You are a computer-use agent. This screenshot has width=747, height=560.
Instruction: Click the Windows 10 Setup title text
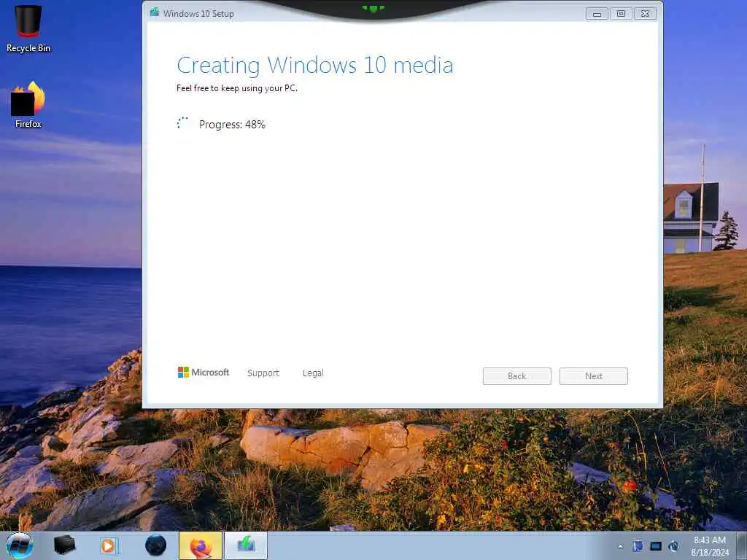(x=198, y=14)
